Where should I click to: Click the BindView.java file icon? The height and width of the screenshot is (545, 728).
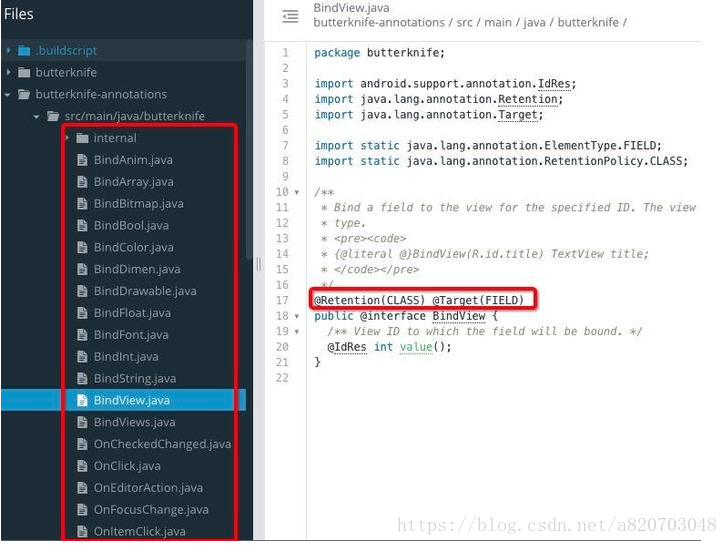point(82,400)
